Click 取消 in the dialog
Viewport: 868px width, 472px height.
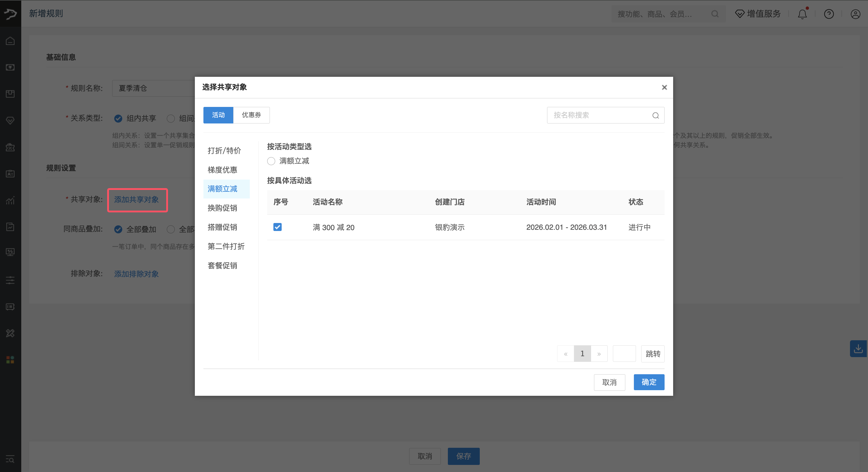click(609, 382)
